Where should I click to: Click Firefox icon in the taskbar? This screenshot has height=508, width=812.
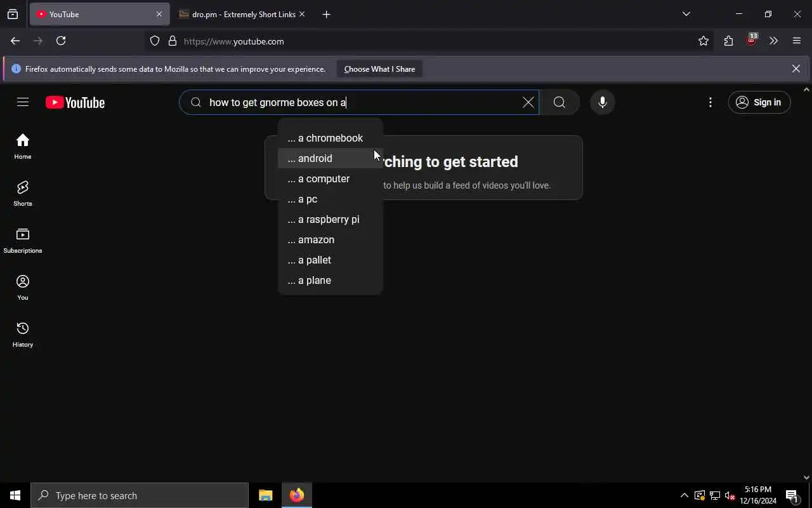(296, 495)
